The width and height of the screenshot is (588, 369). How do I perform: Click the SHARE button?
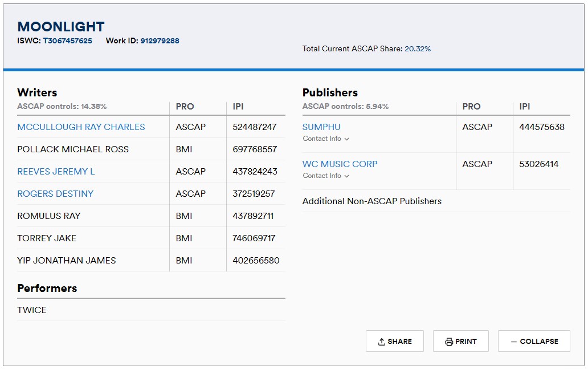[x=394, y=341]
